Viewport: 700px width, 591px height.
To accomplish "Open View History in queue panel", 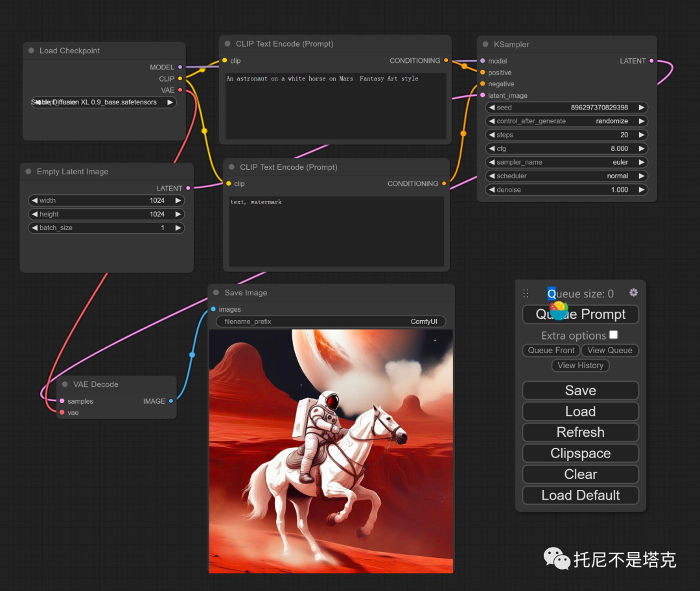I will click(x=580, y=365).
